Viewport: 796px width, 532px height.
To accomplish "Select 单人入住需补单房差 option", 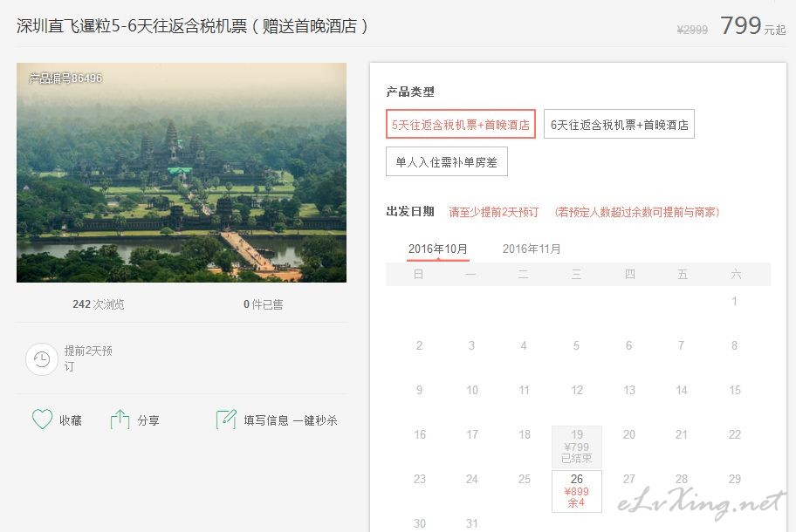I will pos(447,162).
